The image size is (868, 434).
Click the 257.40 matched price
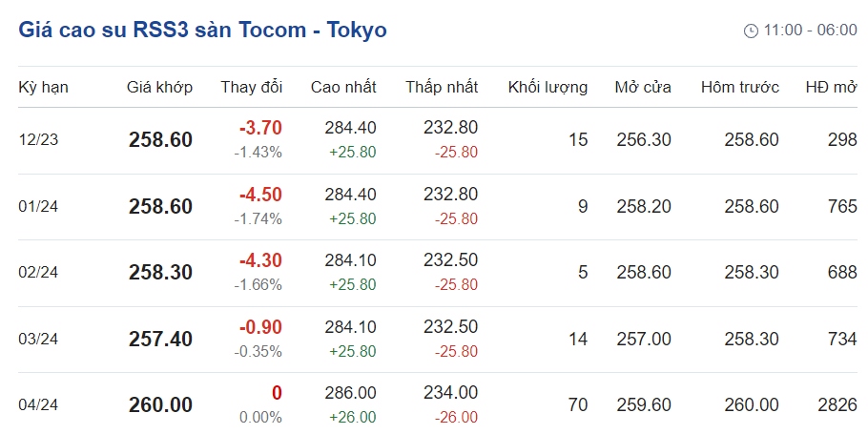click(x=160, y=339)
